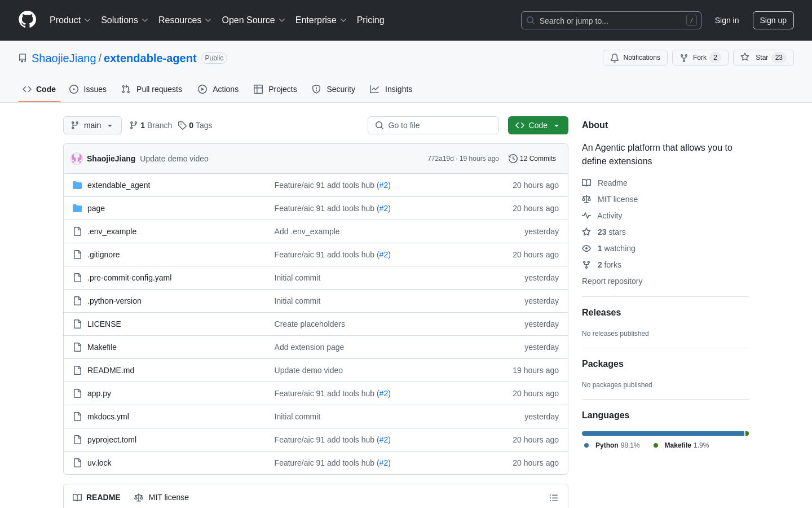This screenshot has height=508, width=812.
Task: Open the ShaojieJiang owner link in title
Action: (64, 58)
